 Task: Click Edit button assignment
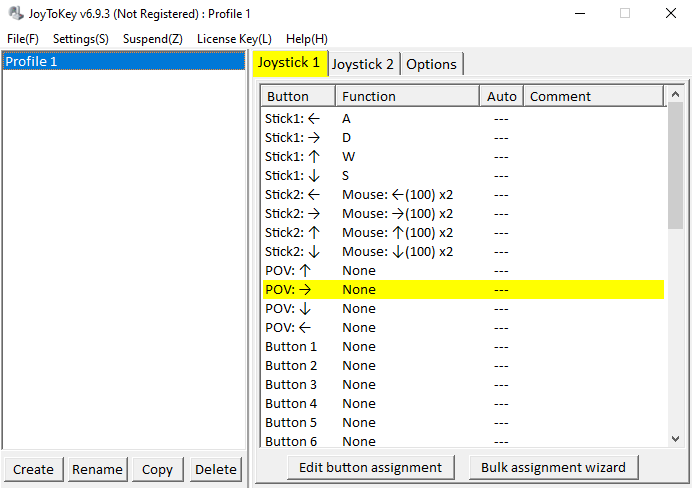pos(370,467)
